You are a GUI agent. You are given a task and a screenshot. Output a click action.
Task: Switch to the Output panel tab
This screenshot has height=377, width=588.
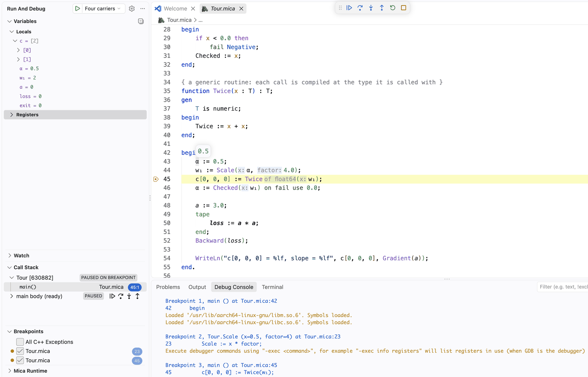(x=197, y=287)
